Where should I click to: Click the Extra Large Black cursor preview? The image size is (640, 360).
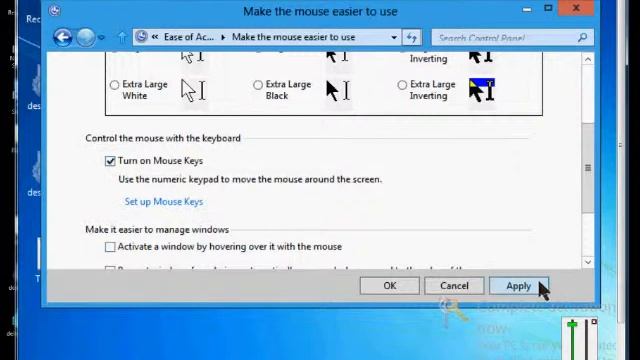[x=338, y=90]
